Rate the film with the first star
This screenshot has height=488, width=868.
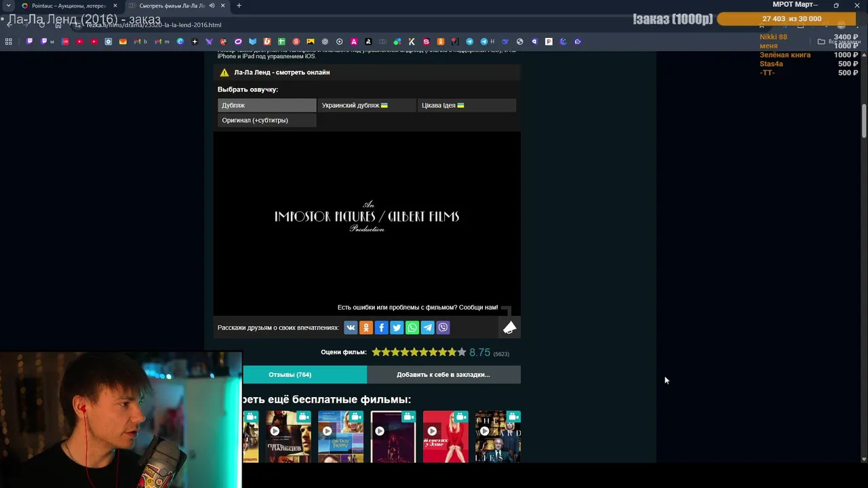[x=376, y=352]
